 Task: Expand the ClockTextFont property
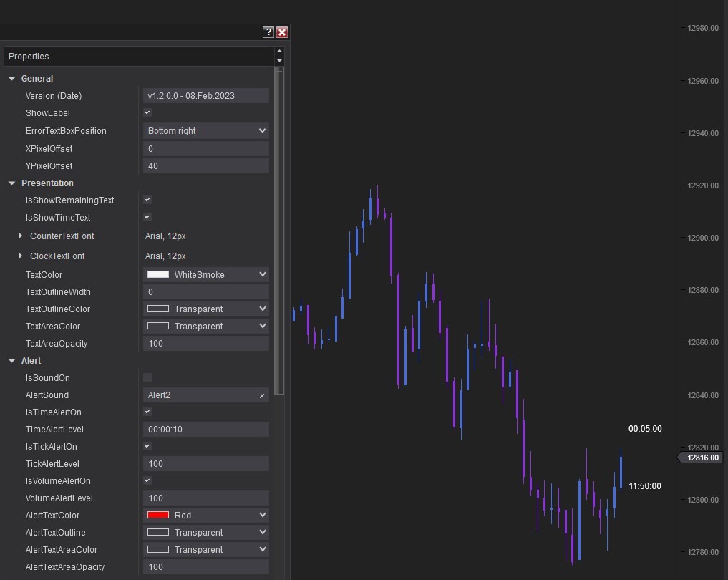point(21,256)
